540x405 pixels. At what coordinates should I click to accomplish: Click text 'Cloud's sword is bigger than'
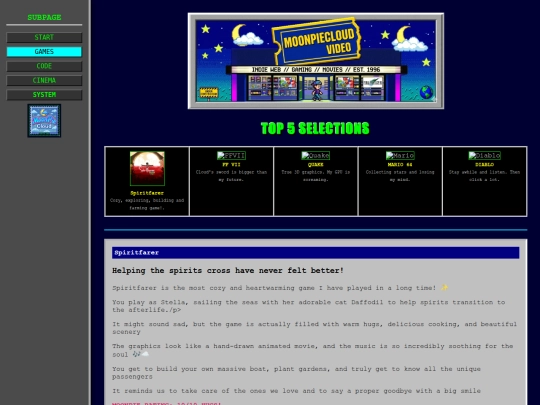click(x=231, y=172)
